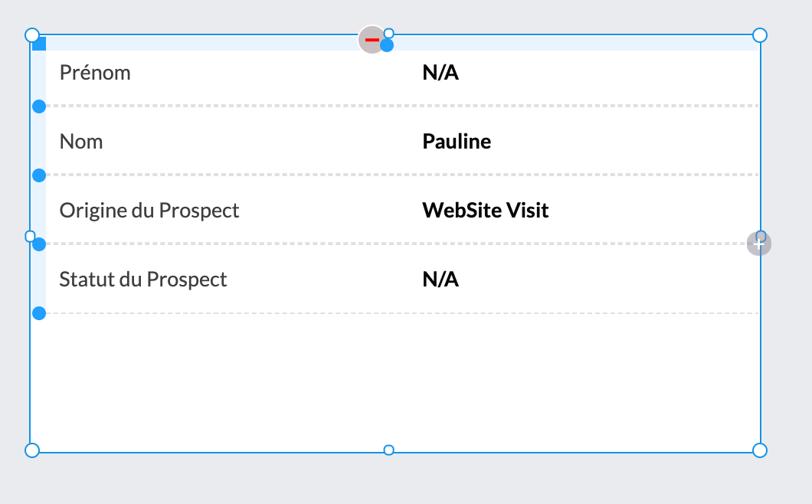Click the row handle below Statut du Prospect
This screenshot has width=812, height=504.
coord(39,313)
